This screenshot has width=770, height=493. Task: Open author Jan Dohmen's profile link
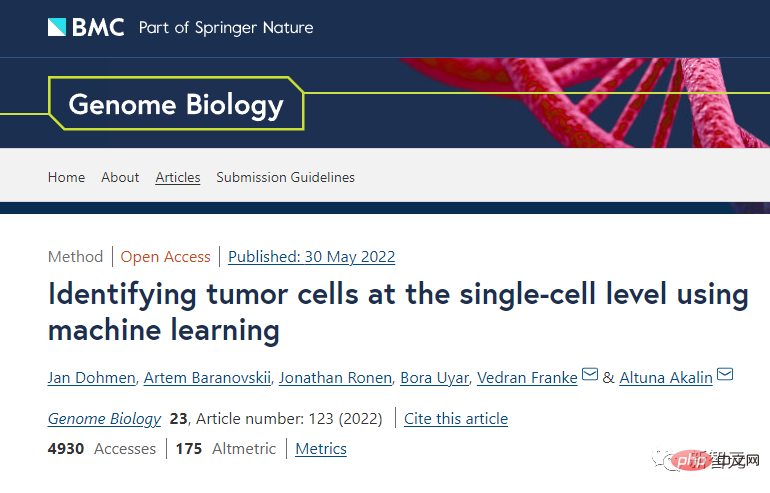tap(92, 377)
